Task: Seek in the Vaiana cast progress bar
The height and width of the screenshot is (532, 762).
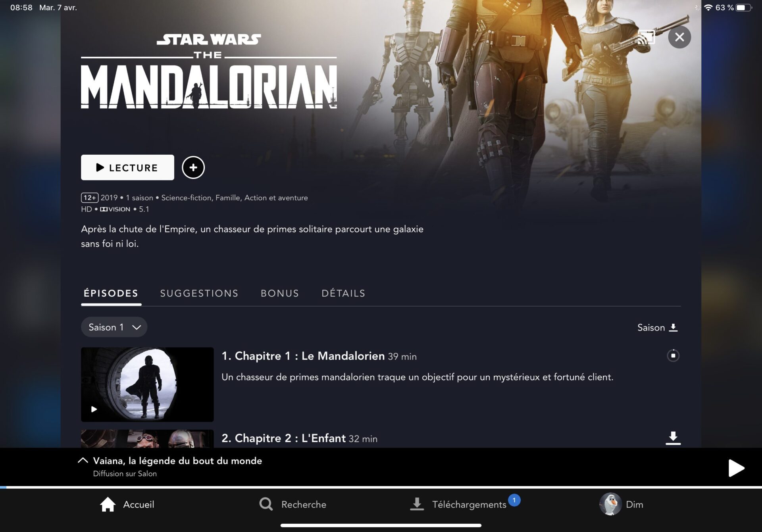Action: coord(381,487)
